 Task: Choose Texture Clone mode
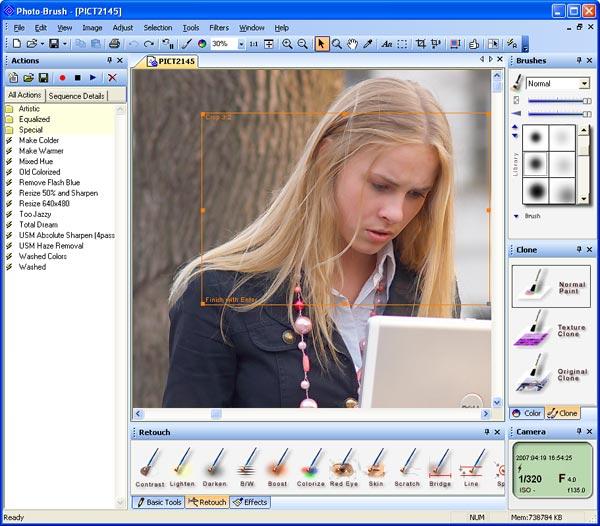551,330
